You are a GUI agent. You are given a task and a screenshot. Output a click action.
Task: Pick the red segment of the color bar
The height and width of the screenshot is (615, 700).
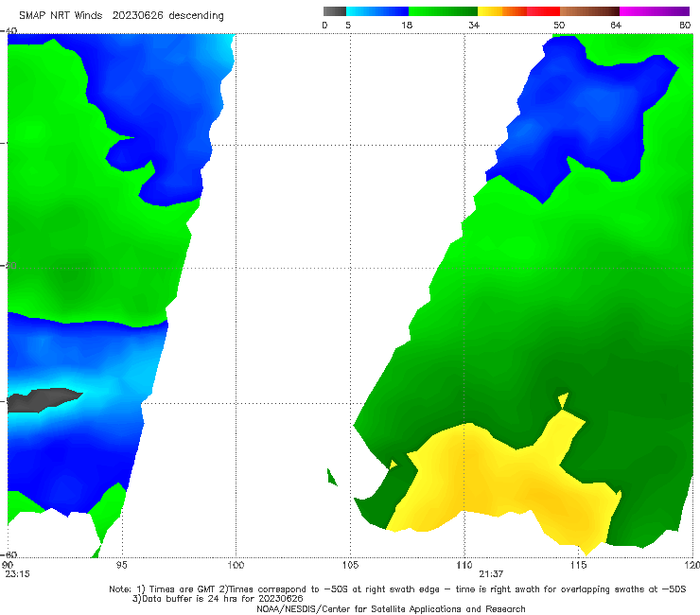coord(543,11)
